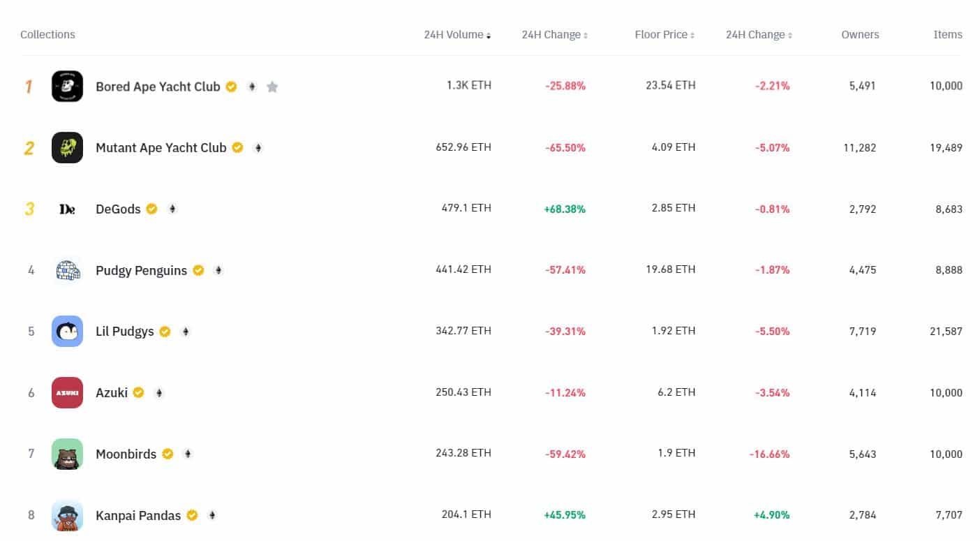Open the DeGods collection link

118,209
